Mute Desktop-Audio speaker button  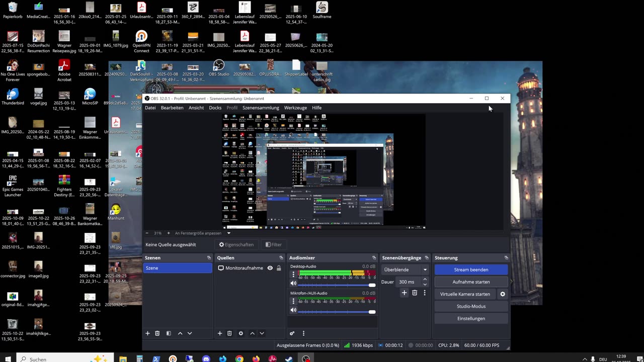(x=293, y=284)
